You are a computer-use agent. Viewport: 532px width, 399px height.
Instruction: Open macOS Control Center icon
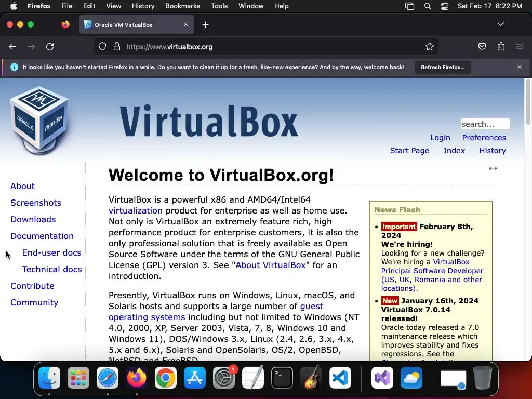(445, 6)
